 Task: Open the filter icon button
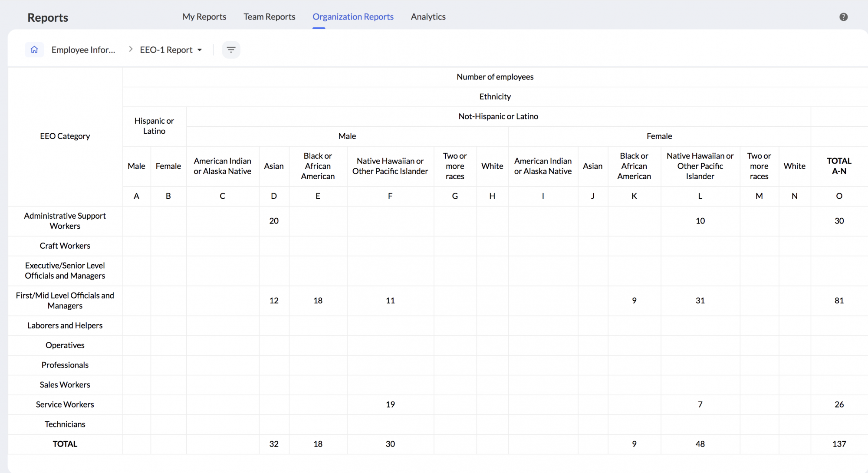point(231,50)
